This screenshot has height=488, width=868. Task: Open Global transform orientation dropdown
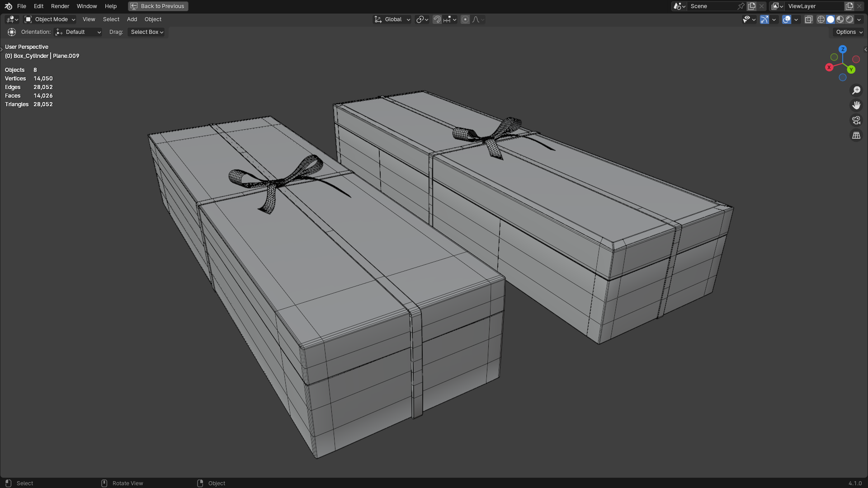pyautogui.click(x=392, y=19)
